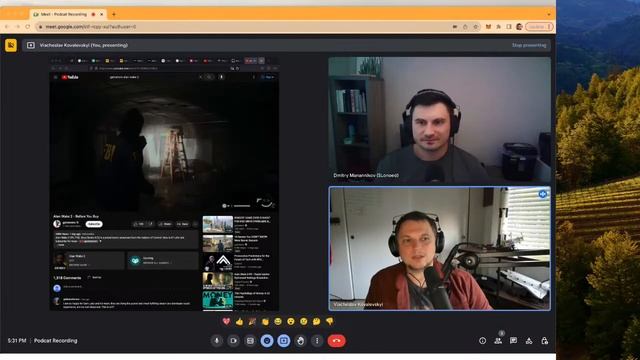640x360 pixels.
Task: Open a new Chrome tab
Action: point(114,14)
